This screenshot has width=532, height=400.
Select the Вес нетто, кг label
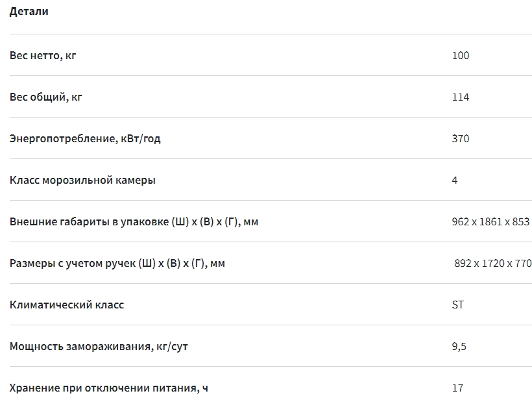point(43,55)
